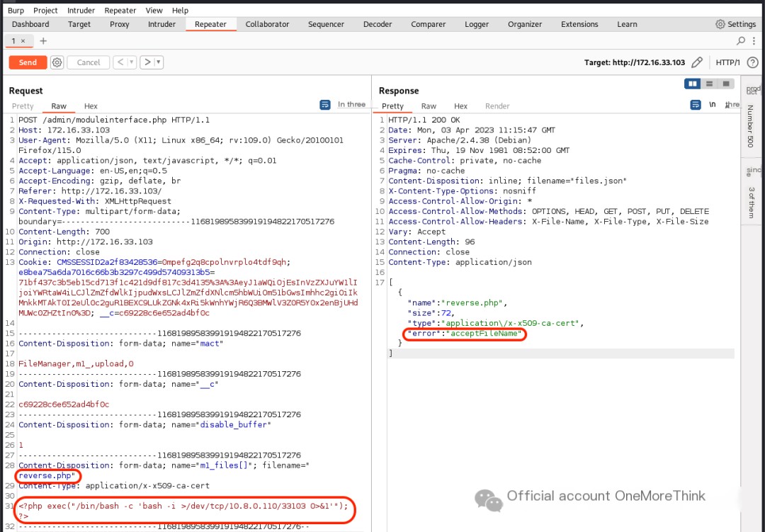This screenshot has height=532, width=765.
Task: Switch to the Decoder tab
Action: (378, 24)
